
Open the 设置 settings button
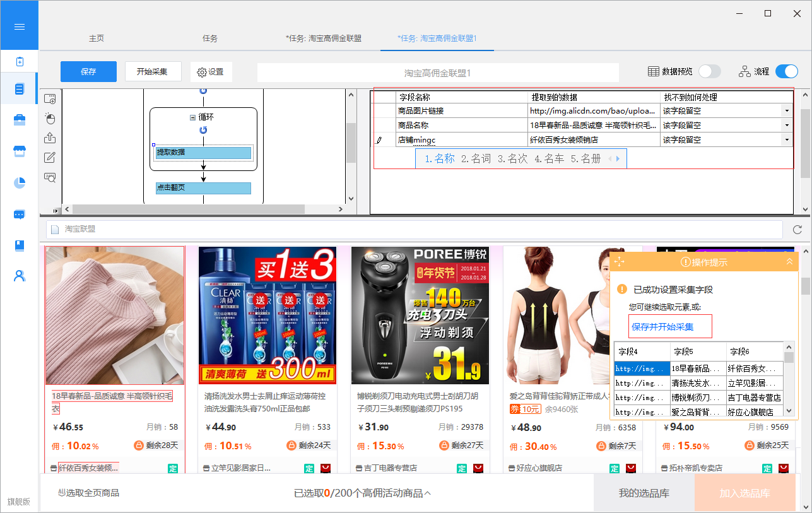pos(211,72)
